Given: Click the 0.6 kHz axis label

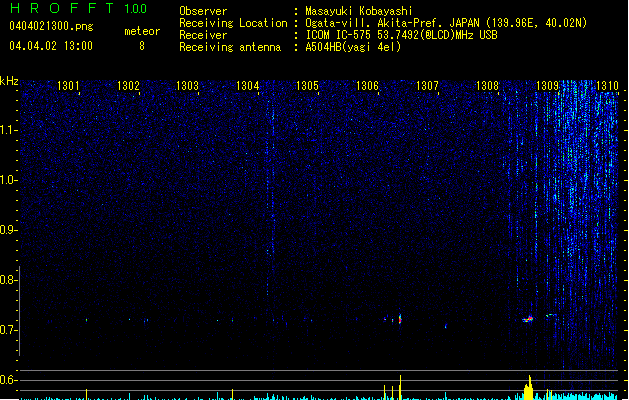Looking at the screenshot, I should (8, 380).
